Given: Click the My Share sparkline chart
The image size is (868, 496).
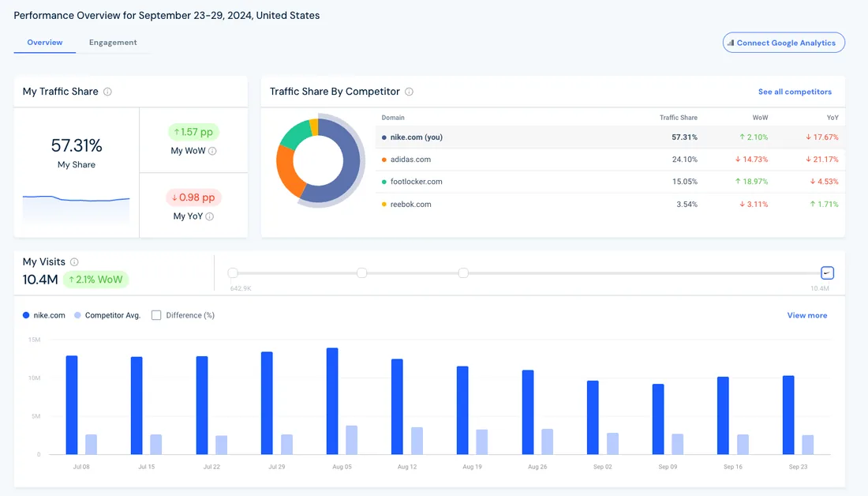Looking at the screenshot, I should pos(77,208).
